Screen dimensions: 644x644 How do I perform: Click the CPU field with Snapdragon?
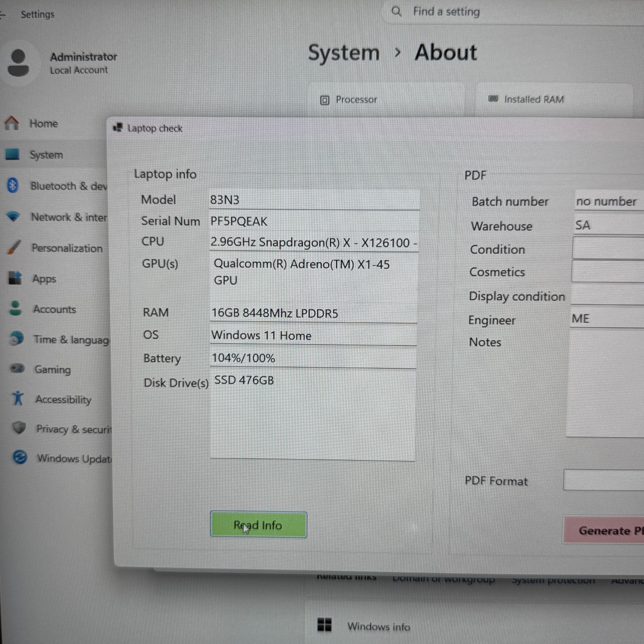click(x=314, y=242)
